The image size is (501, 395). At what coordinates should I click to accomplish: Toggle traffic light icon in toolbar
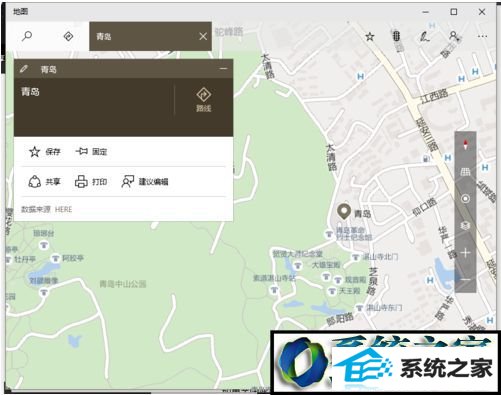396,36
